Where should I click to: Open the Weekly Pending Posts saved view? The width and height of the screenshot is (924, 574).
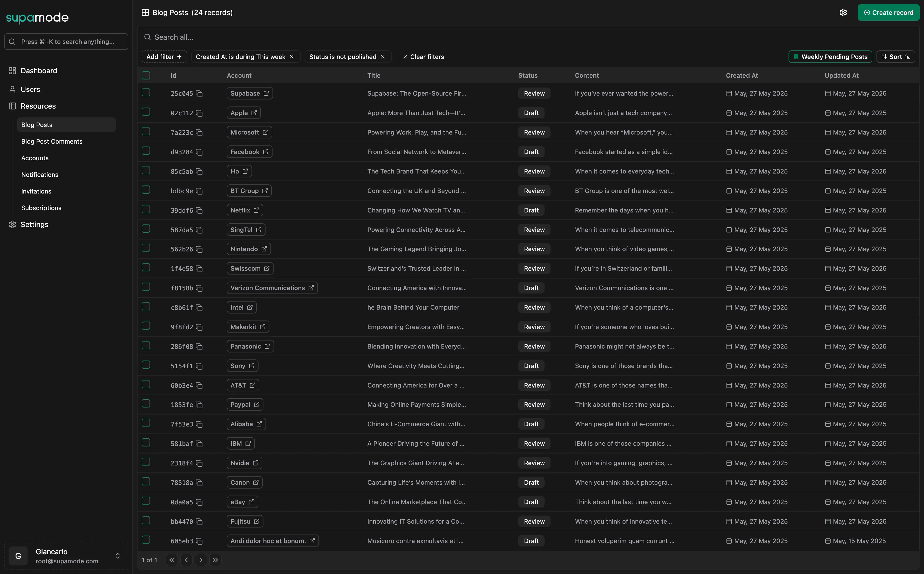click(830, 57)
